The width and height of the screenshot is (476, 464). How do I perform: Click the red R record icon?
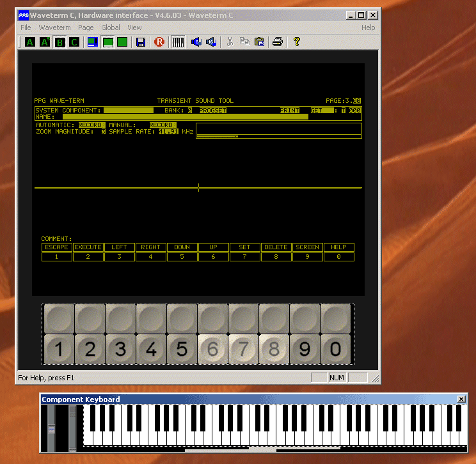point(159,42)
